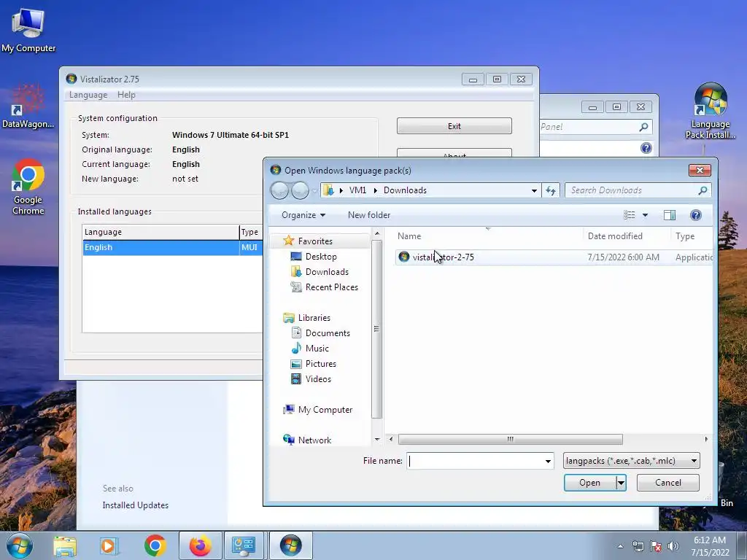
Task: Open Chrome from taskbar
Action: [x=155, y=545]
